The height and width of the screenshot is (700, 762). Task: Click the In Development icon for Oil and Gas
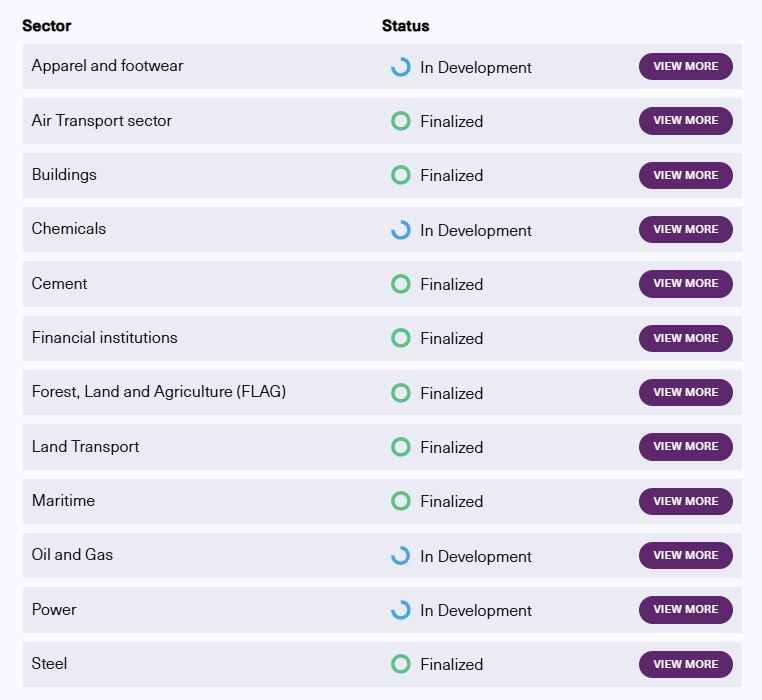click(x=401, y=556)
